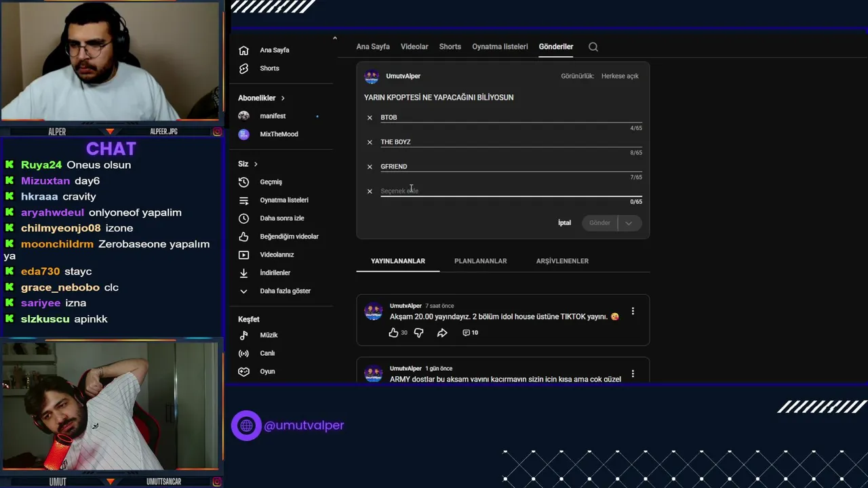Collapse sidebar with top arrow
This screenshot has height=488, width=868.
(x=334, y=39)
